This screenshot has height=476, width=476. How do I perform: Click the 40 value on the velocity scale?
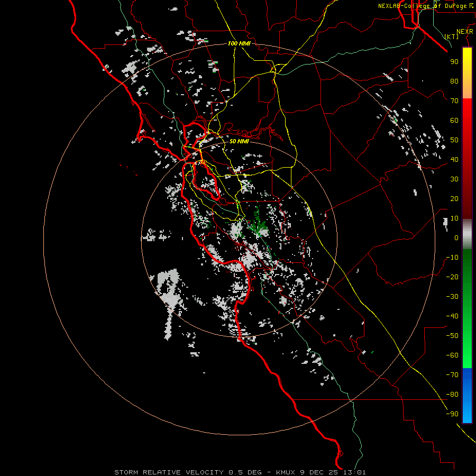pos(454,159)
